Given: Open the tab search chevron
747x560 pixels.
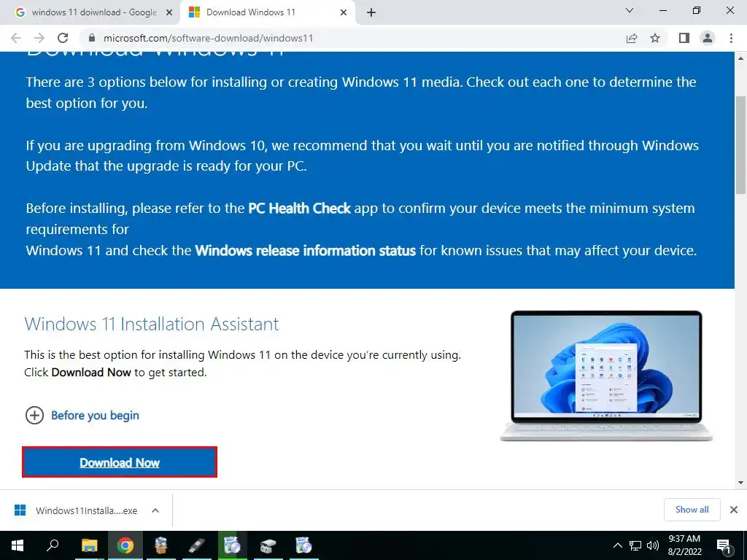Looking at the screenshot, I should 630,10.
